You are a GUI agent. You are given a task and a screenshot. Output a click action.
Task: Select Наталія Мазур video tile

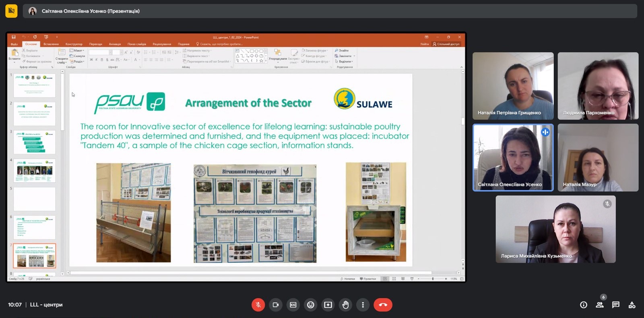[598, 157]
